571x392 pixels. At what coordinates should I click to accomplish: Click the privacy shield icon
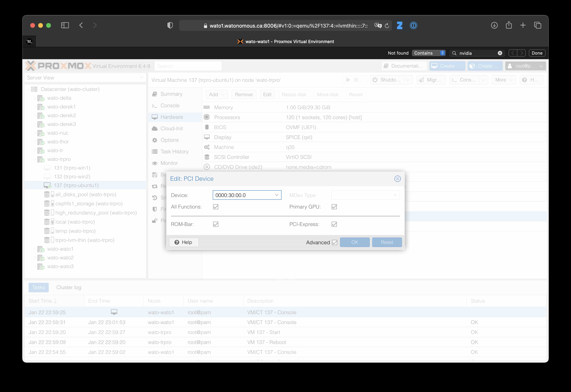[170, 25]
